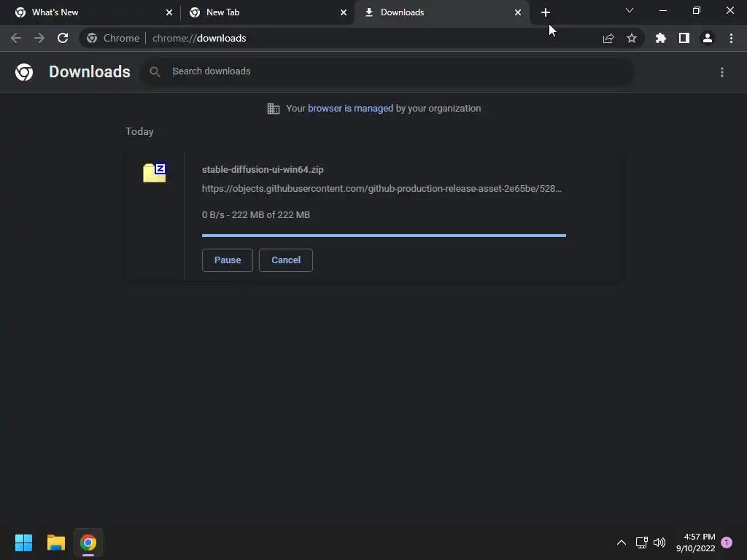This screenshot has height=560, width=747.
Task: Open the network icon in system tray
Action: click(641, 542)
